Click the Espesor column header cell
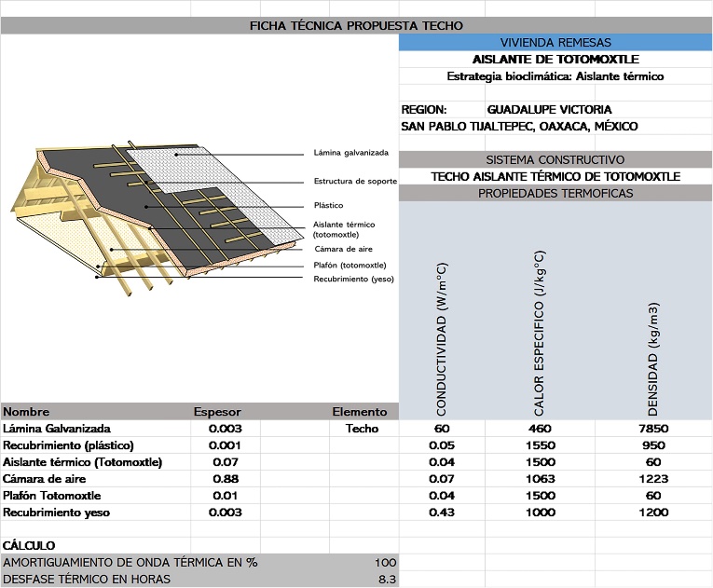 click(x=216, y=412)
